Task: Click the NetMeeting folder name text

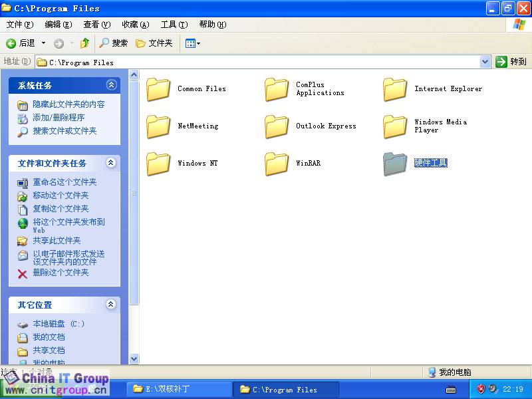Action: click(198, 126)
